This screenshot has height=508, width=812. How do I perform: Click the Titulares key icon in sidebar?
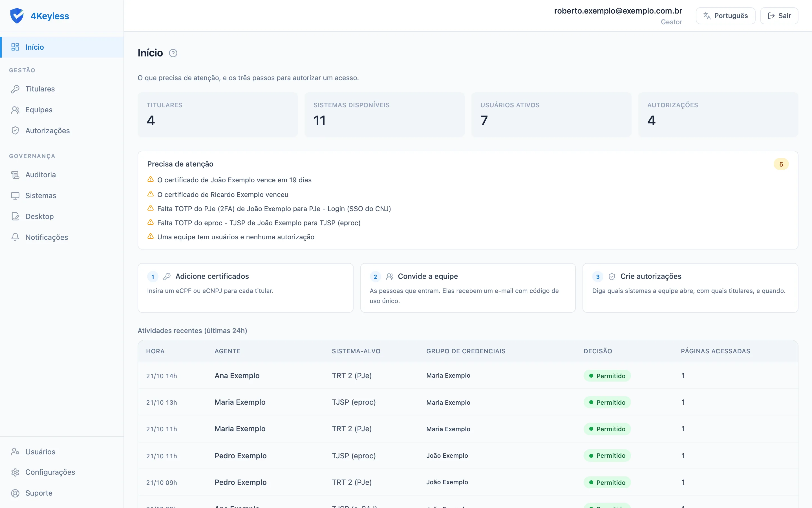[x=15, y=89]
